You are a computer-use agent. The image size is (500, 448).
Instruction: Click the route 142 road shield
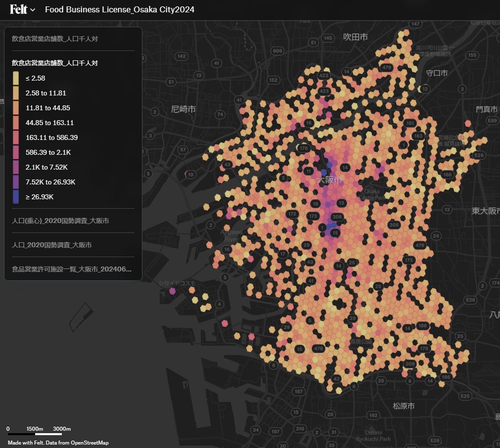[182, 56]
